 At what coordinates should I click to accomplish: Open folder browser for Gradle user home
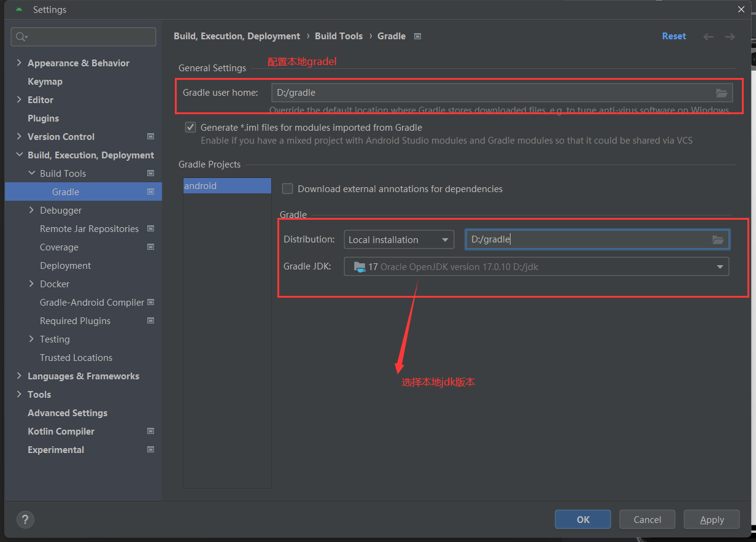pyautogui.click(x=722, y=93)
